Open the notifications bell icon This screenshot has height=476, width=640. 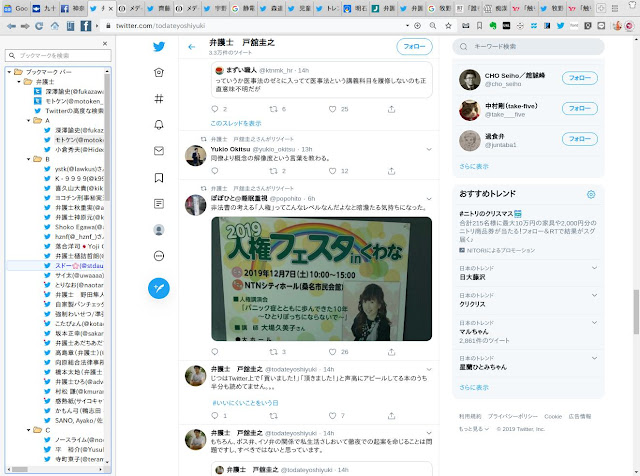pyautogui.click(x=159, y=125)
